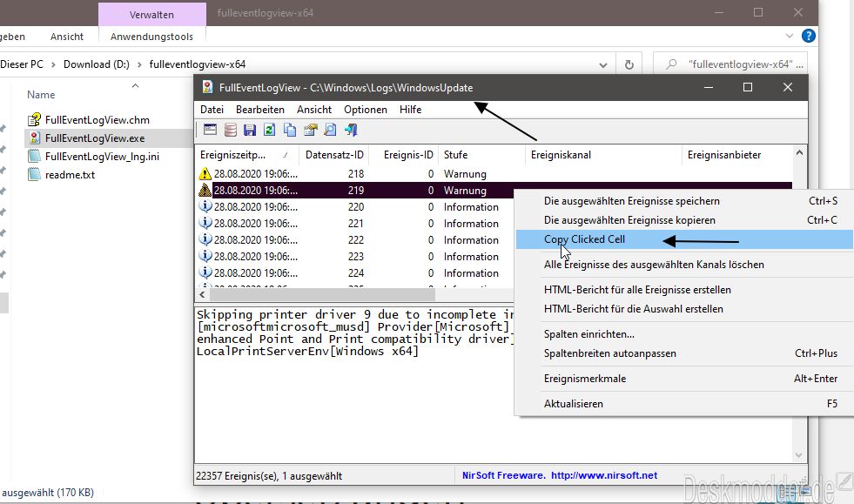Click the info icon of record 221

205,223
